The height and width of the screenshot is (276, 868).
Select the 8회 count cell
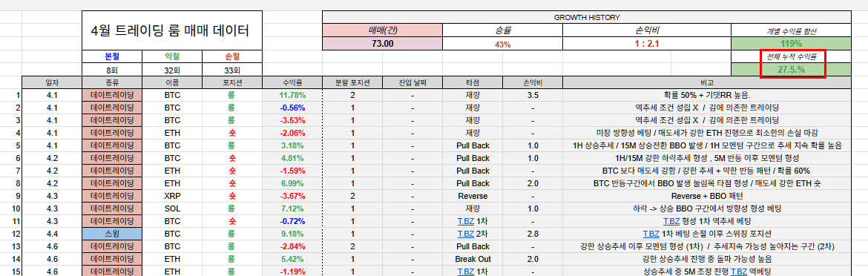click(x=112, y=70)
